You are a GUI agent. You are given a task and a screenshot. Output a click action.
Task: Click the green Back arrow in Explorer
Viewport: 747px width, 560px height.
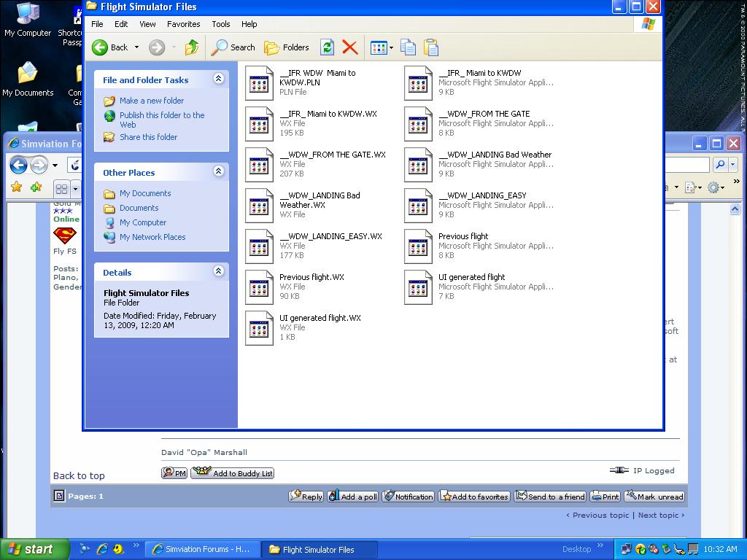(x=100, y=47)
